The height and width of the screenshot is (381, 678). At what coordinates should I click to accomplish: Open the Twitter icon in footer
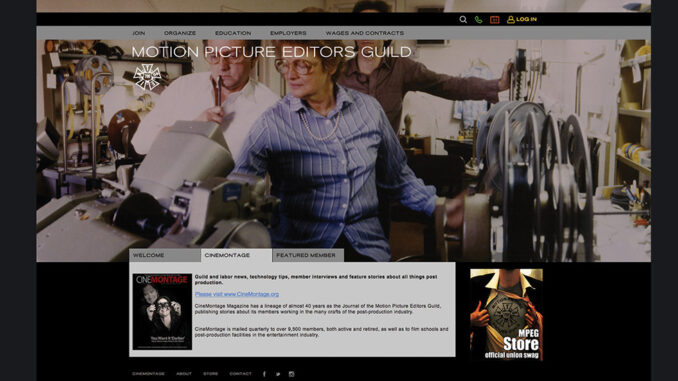[x=278, y=374]
